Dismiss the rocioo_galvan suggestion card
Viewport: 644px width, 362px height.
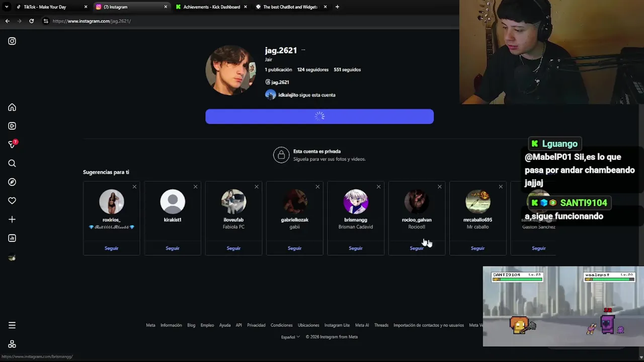[x=439, y=187]
